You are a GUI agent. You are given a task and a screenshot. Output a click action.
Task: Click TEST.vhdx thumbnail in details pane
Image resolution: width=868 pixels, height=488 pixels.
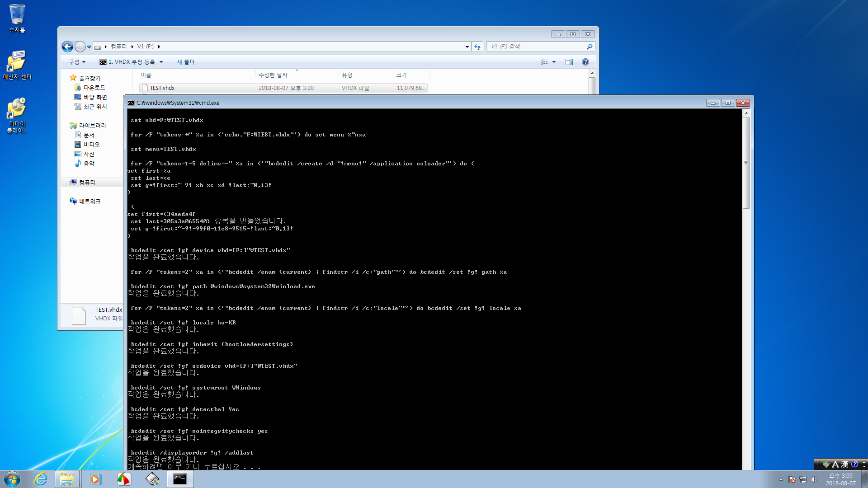(x=79, y=315)
